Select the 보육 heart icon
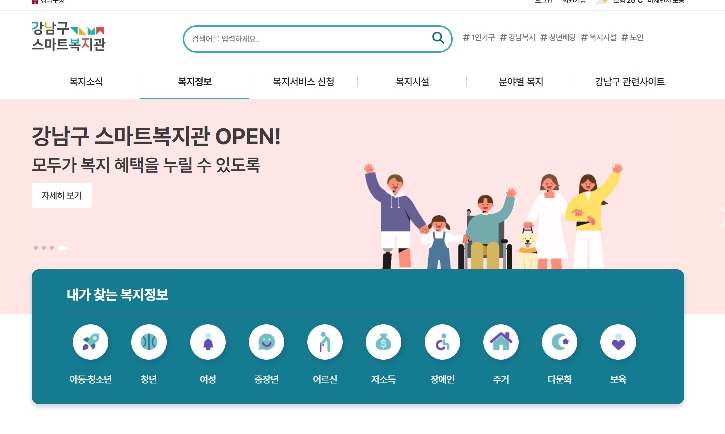Screen dimensions: 725x434 coord(618,342)
